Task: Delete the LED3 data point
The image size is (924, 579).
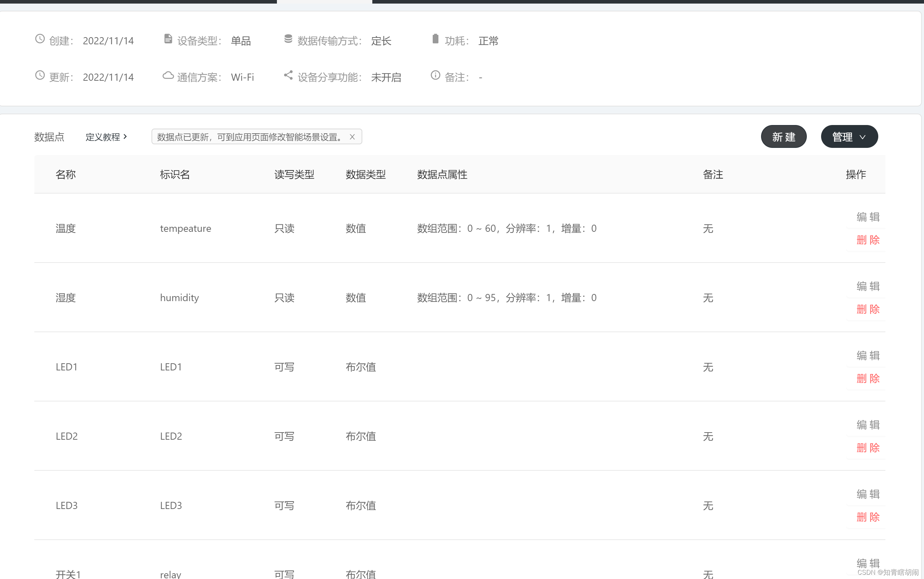Action: click(x=868, y=517)
